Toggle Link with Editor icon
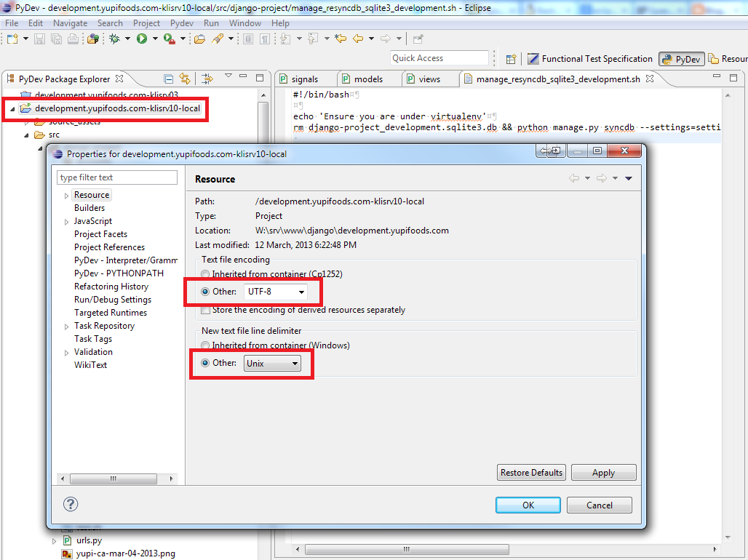Viewport: 748px width, 560px height. pyautogui.click(x=185, y=79)
